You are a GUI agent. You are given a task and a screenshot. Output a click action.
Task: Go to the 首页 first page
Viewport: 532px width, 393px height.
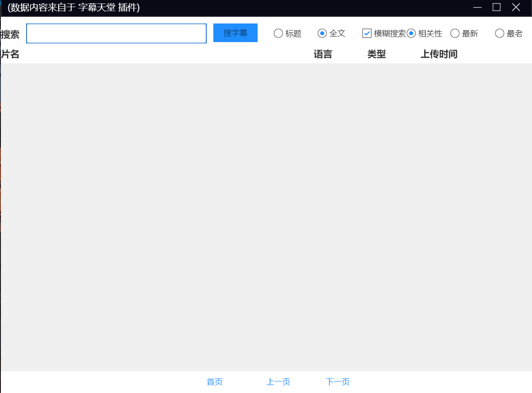[x=214, y=381]
